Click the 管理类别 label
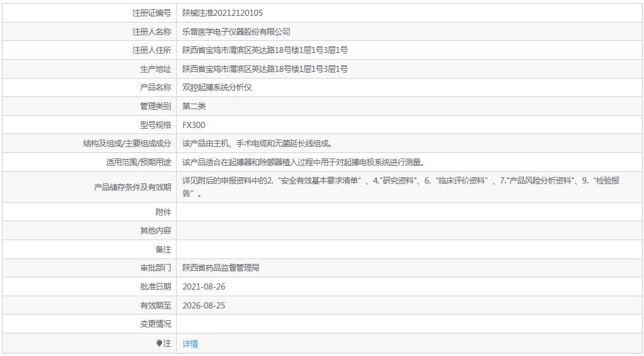 155,106
